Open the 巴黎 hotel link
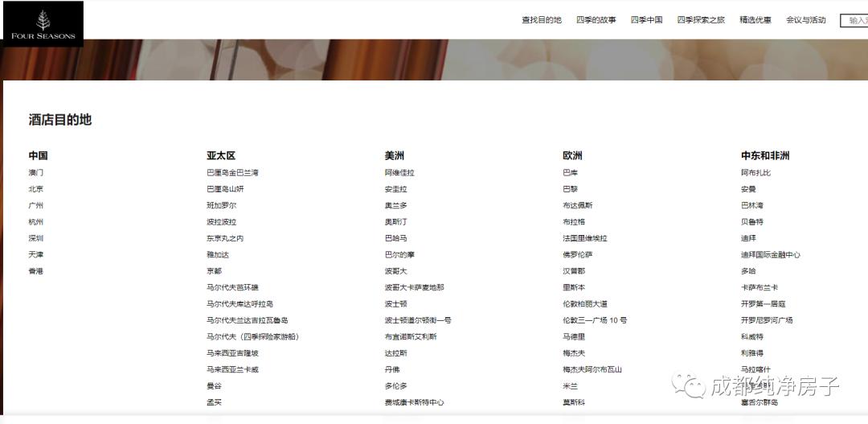 click(570, 189)
